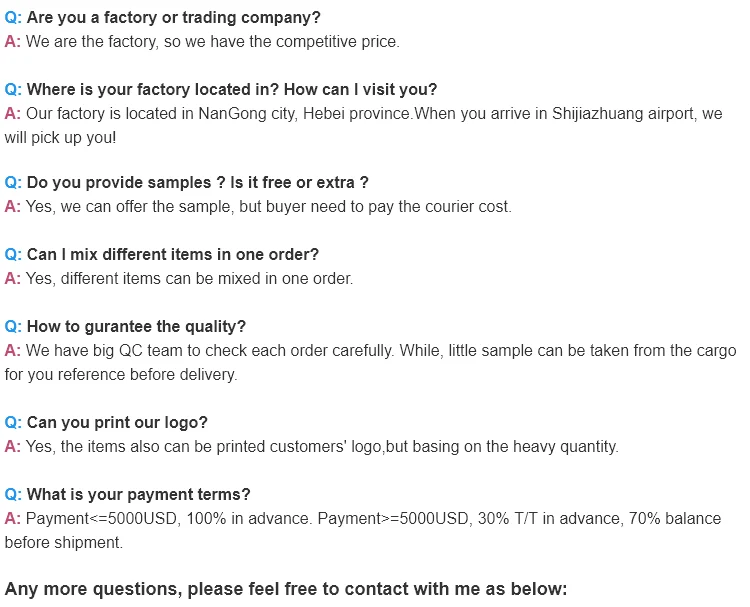Click the "Can you print our logo?" question
The width and height of the screenshot is (750, 607).
click(117, 422)
